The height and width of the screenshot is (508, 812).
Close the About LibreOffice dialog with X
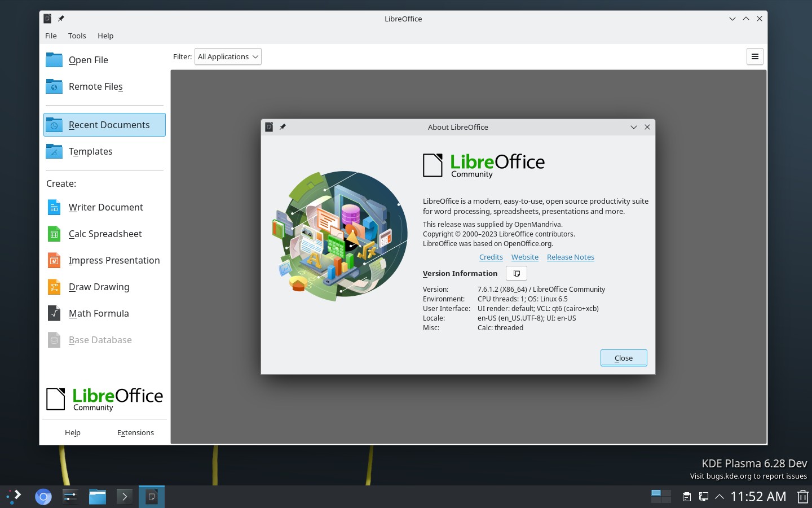click(647, 127)
